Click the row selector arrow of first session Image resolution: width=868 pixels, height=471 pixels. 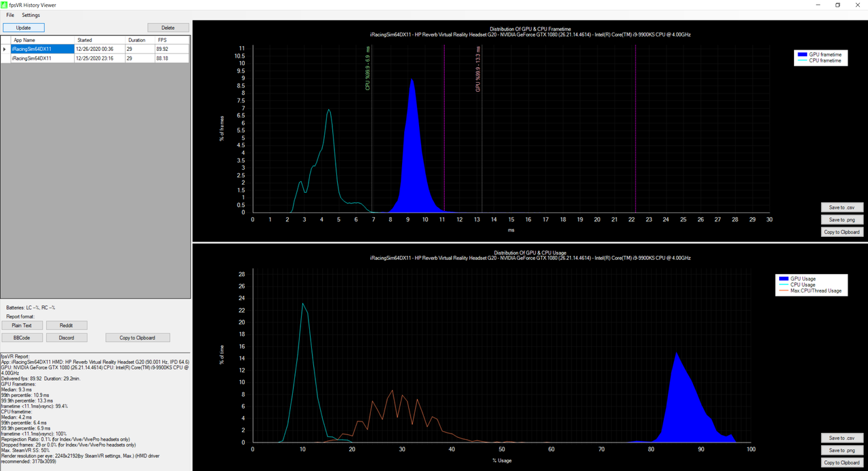5,49
